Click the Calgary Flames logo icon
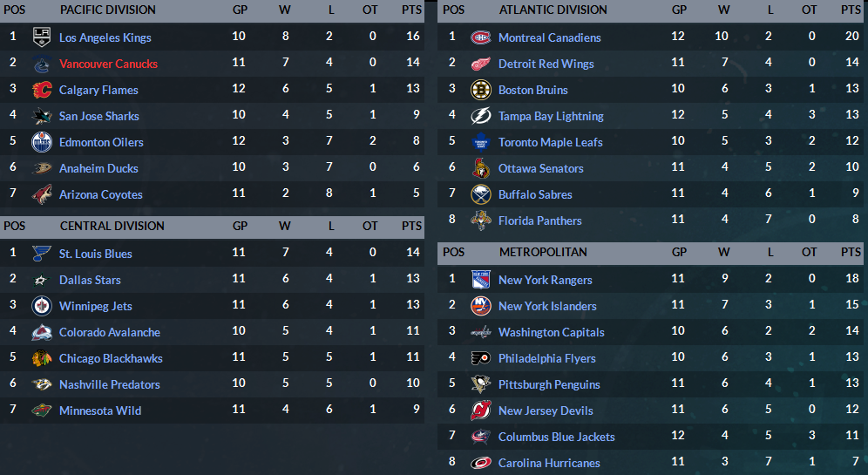Screen dimensions: 868x475 (42, 90)
